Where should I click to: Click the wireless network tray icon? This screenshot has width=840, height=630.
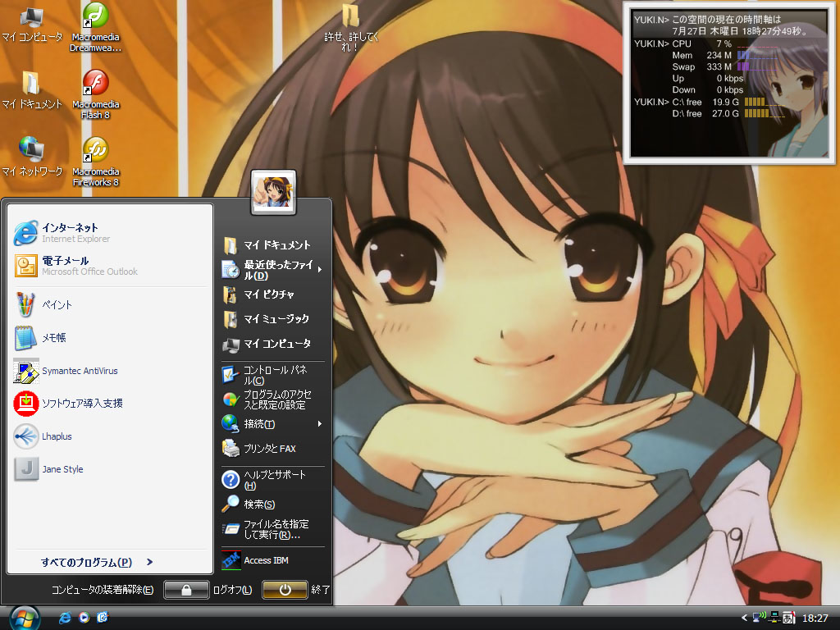point(759,617)
